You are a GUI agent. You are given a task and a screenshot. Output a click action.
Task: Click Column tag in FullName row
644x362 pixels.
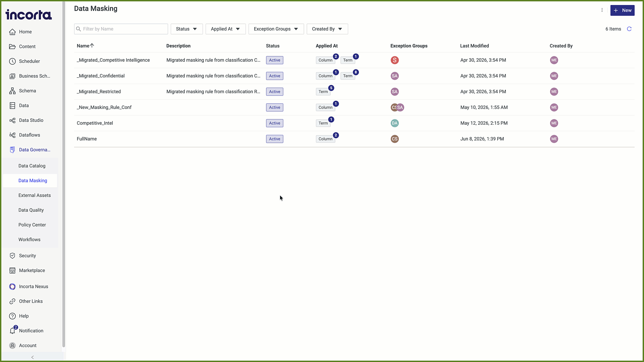325,139
